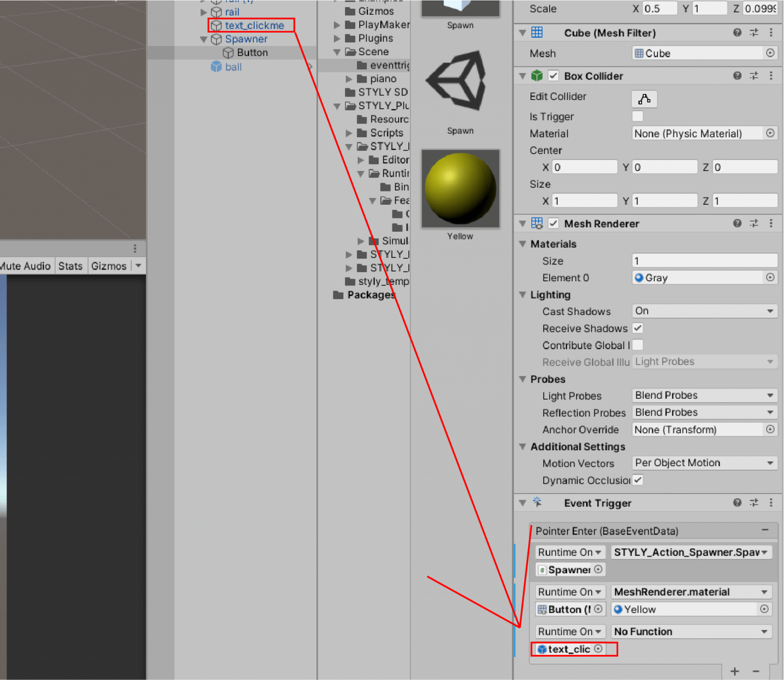Uncheck Dynamic Occlusion option

(x=638, y=480)
